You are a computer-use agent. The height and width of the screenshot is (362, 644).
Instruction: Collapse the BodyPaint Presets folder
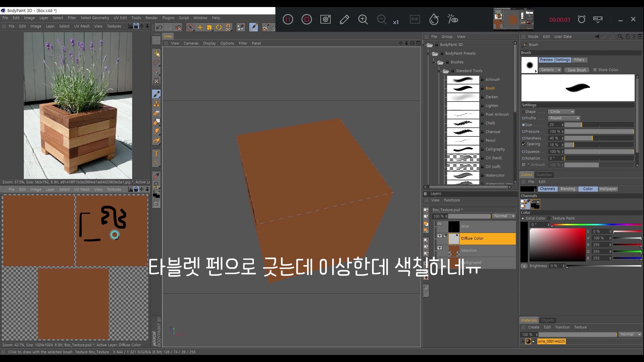tap(428, 53)
